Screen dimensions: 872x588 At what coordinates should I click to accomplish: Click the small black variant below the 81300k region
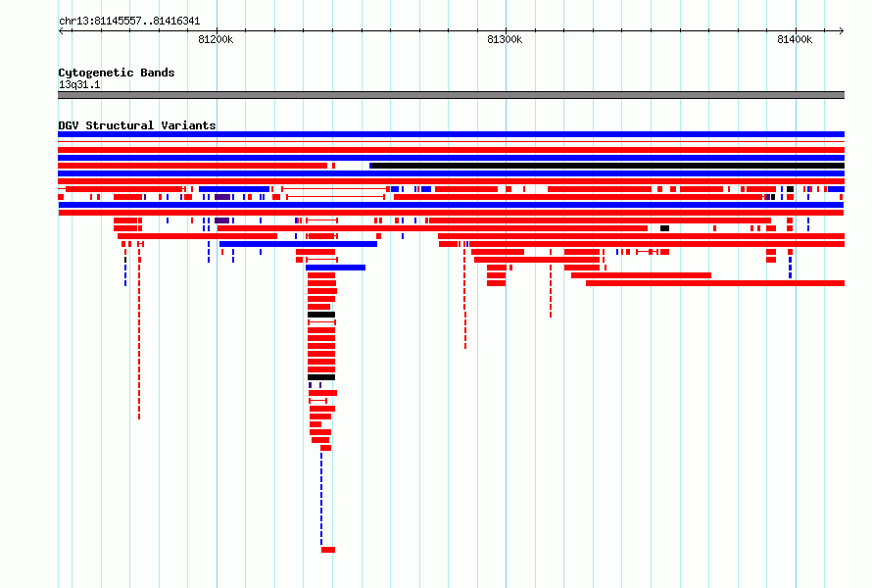664,228
